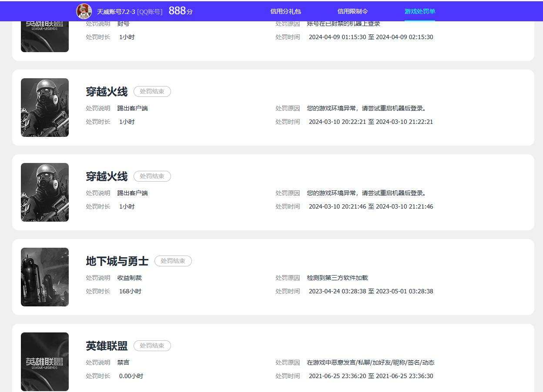Open the 穿越火线 thumbnail dated 20:22:21
Image resolution: width=543 pixels, height=392 pixels.
(x=45, y=107)
